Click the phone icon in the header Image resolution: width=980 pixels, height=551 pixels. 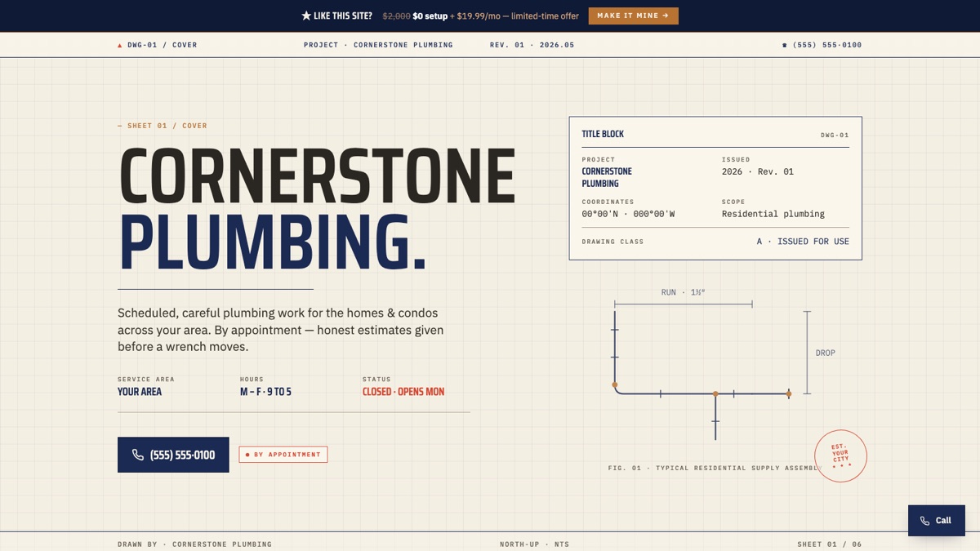coord(785,46)
